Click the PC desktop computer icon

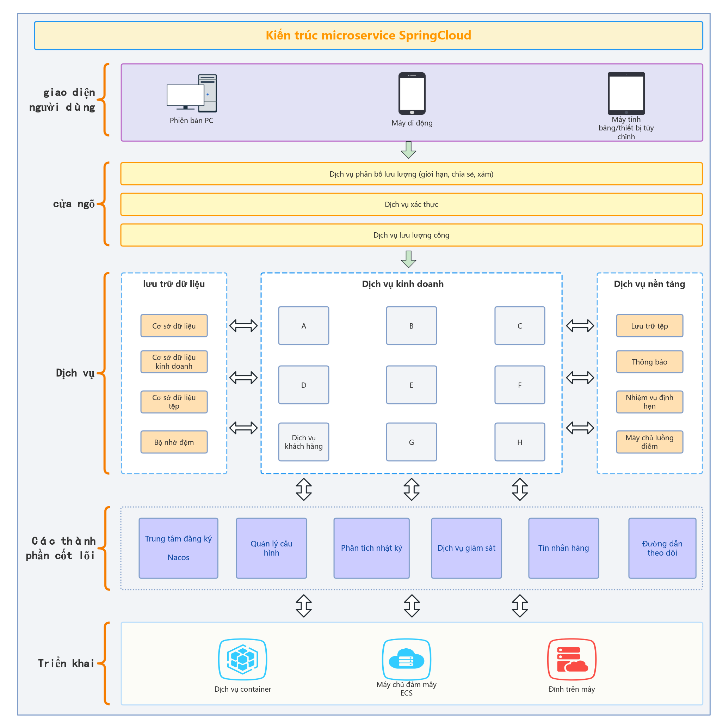pyautogui.click(x=191, y=93)
